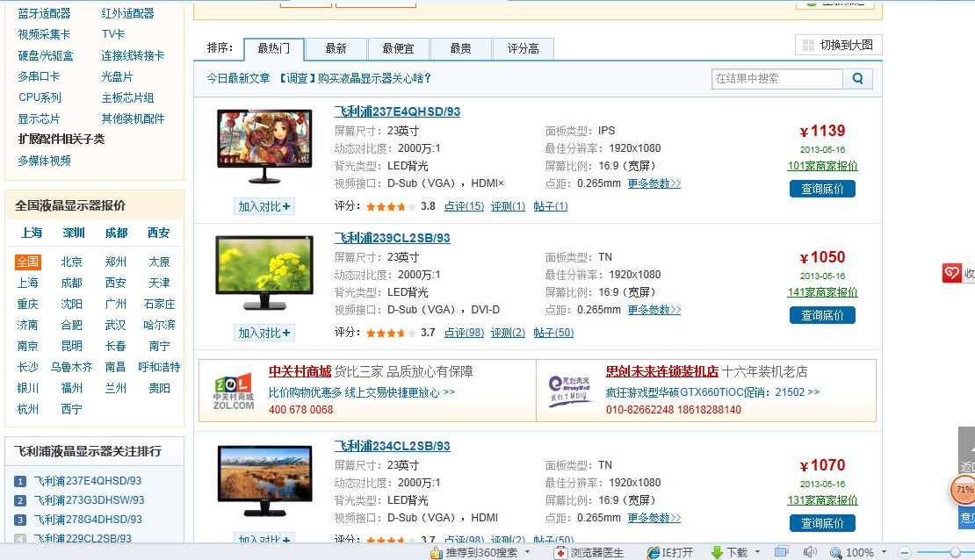Image resolution: width=975 pixels, height=560 pixels.
Task: Add 飞利浦239CL2SB/93 to comparison
Action: click(x=264, y=333)
